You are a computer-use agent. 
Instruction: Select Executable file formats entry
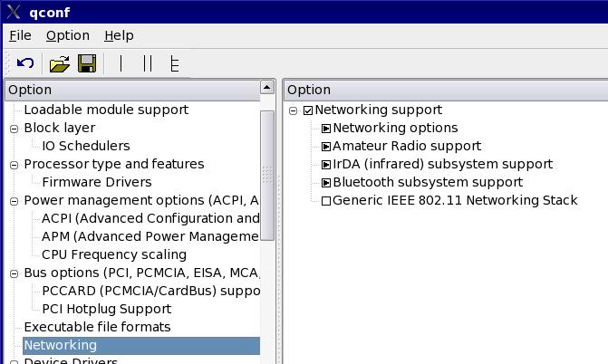tap(97, 327)
